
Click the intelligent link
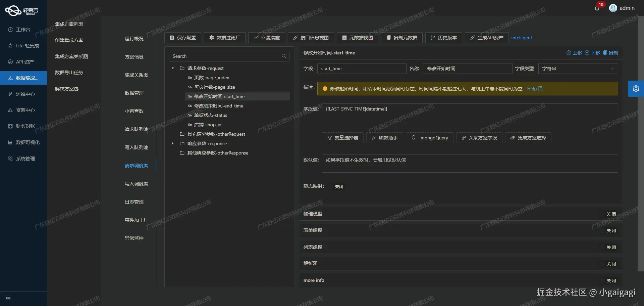tap(522, 38)
